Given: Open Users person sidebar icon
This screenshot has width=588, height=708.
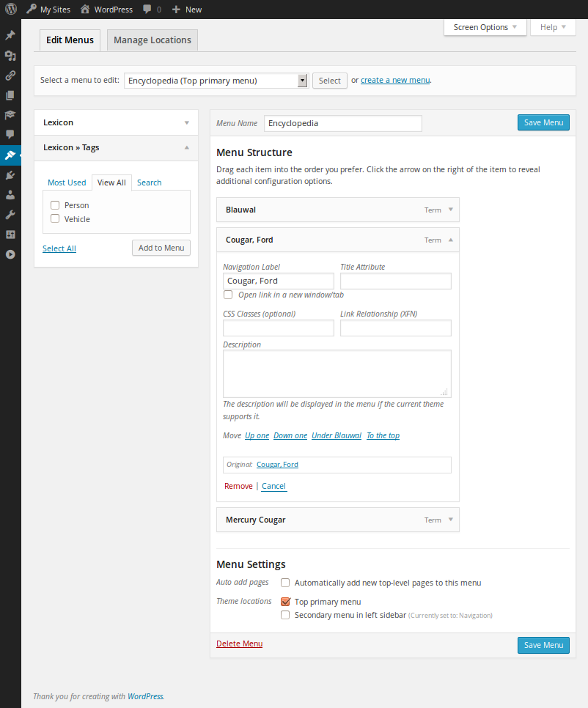Looking at the screenshot, I should tap(10, 195).
